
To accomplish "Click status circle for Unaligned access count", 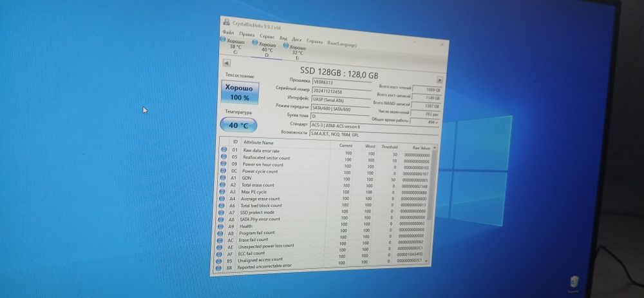I will click(218, 261).
